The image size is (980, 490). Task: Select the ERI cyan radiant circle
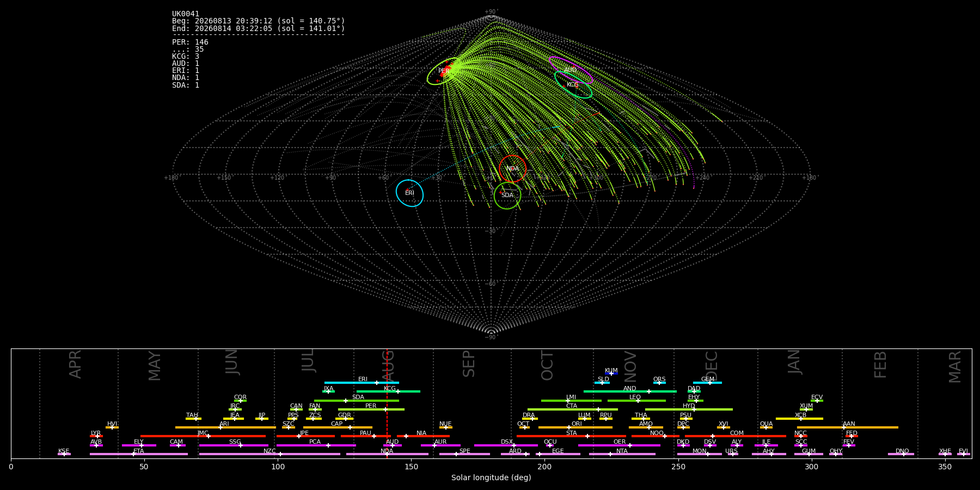point(409,193)
